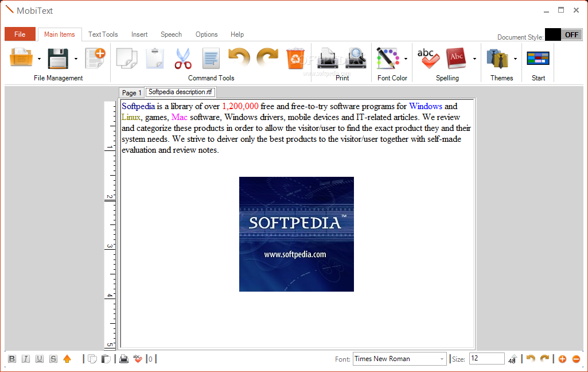
Task: Toggle Strikethrough formatting
Action: tap(53, 359)
